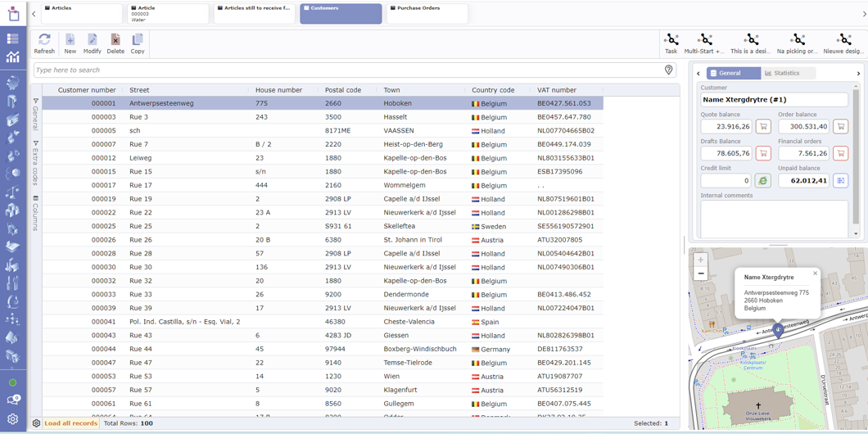Run the Multi-Start workflow icon
This screenshot has width=868, height=434.
tap(704, 43)
